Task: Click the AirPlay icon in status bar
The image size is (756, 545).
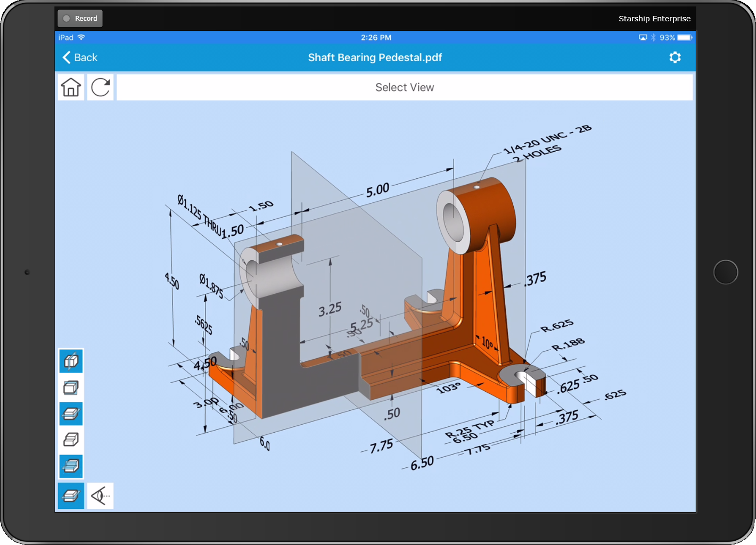Action: [x=643, y=38]
